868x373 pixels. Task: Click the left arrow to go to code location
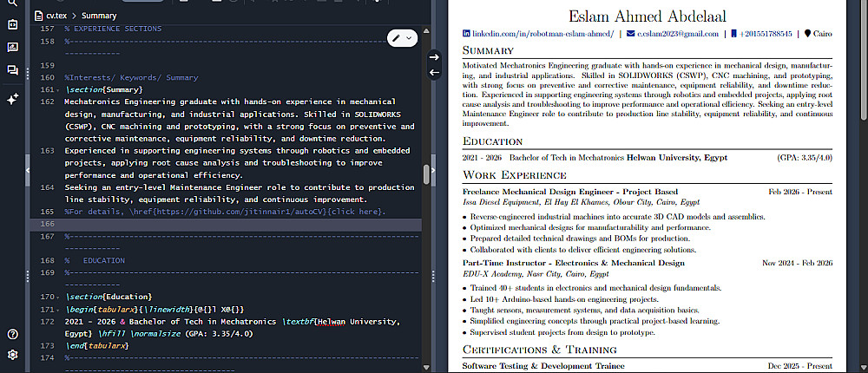click(435, 72)
